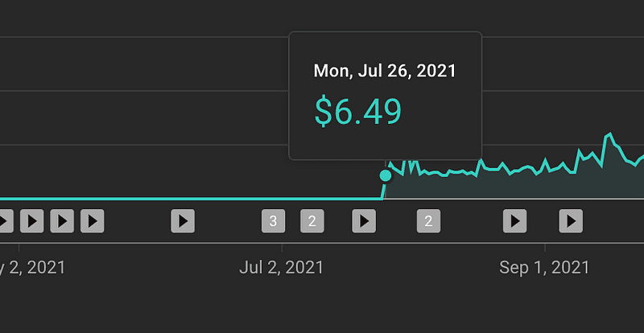Click the 'Jul 2, 2021' axis label

click(x=281, y=268)
